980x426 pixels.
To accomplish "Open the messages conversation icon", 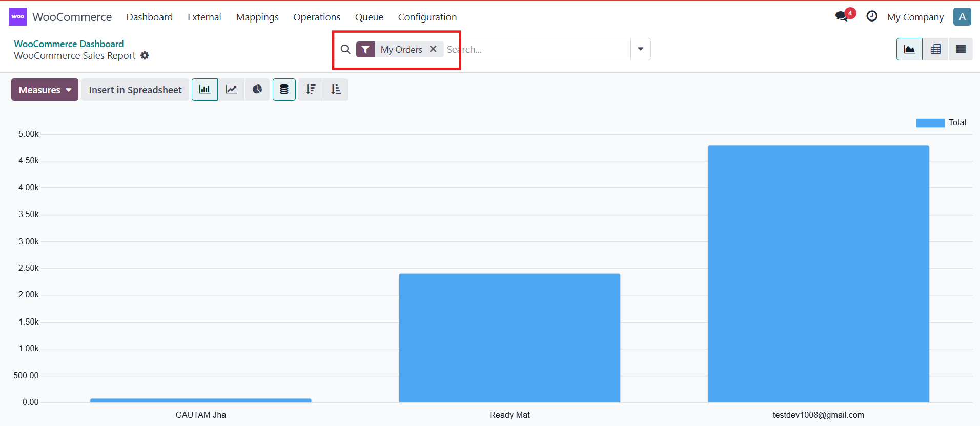I will pos(842,16).
